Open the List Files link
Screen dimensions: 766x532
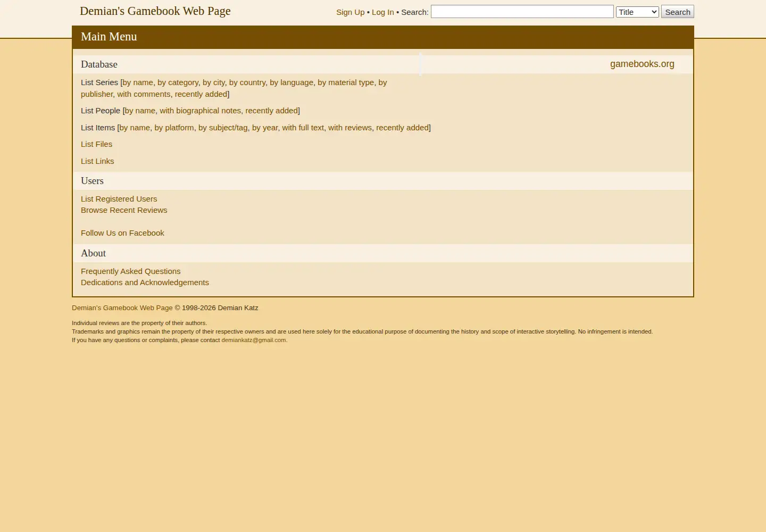[x=97, y=144]
